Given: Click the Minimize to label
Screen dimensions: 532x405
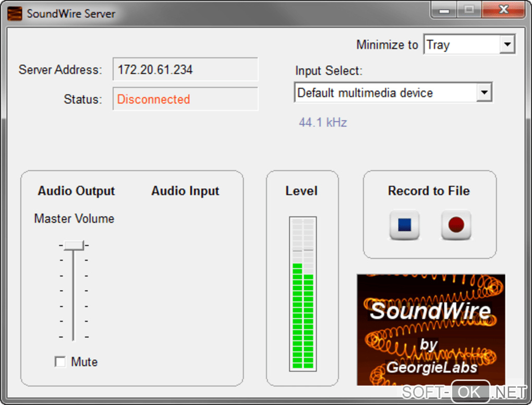Looking at the screenshot, I should click(387, 44).
